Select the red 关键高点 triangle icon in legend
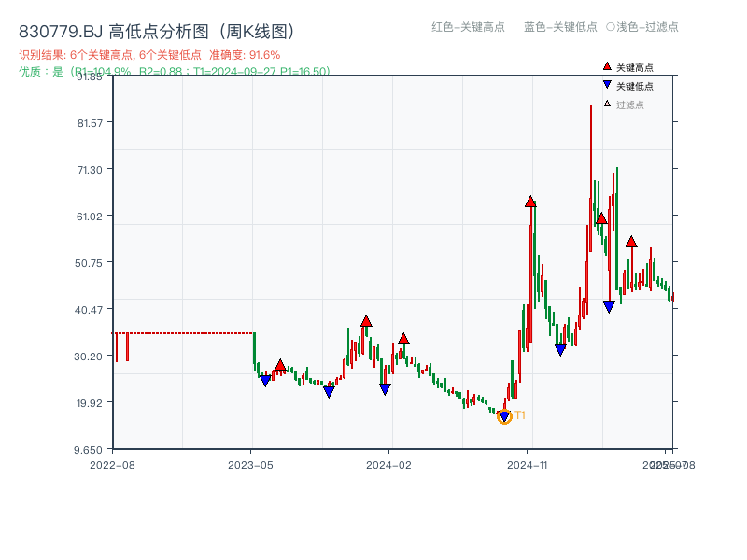Viewport: 747px width, 560px height. point(605,67)
